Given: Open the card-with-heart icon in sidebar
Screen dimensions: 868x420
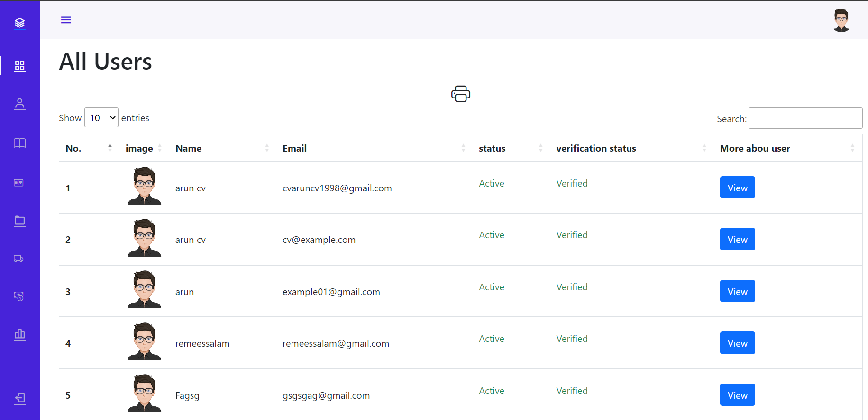Looking at the screenshot, I should pyautogui.click(x=18, y=183).
